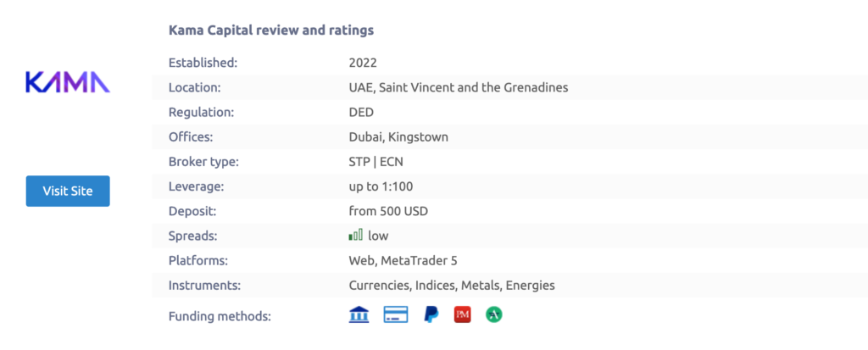Select the PayPal funding method icon

click(x=431, y=315)
